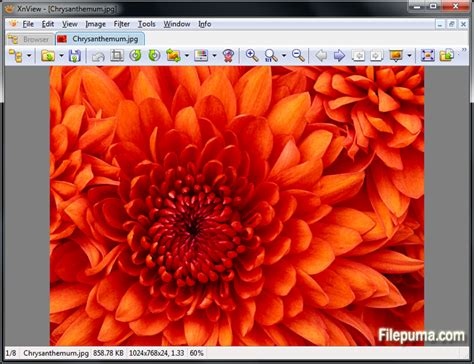The height and width of the screenshot is (364, 474).
Task: Click the Chrysanthemum image in viewer
Action: click(237, 206)
